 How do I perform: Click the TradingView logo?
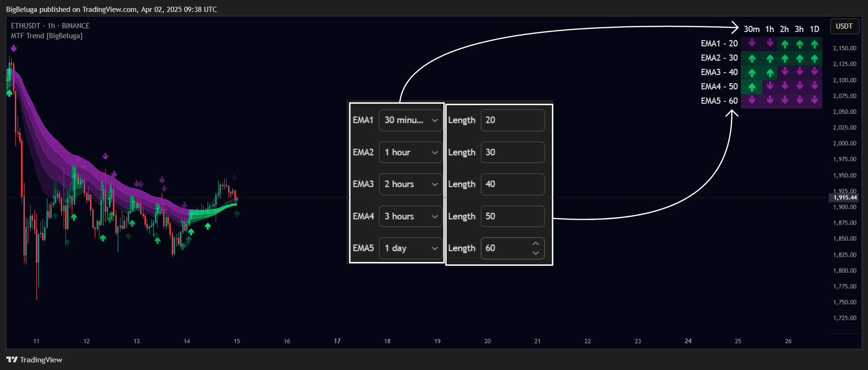pos(34,359)
